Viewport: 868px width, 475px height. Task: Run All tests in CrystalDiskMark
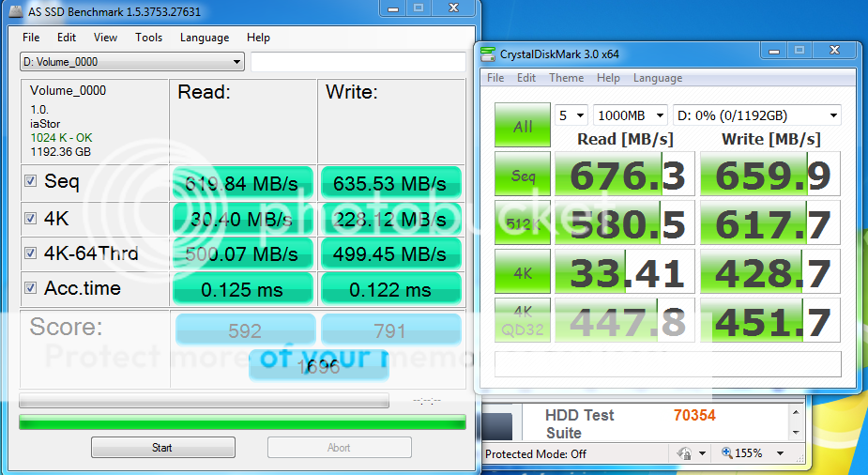click(x=522, y=125)
